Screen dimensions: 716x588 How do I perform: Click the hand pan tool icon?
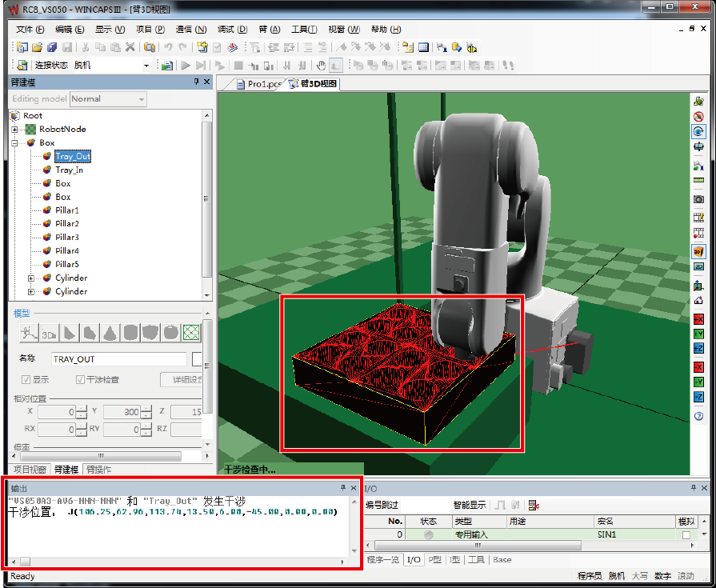321,66
